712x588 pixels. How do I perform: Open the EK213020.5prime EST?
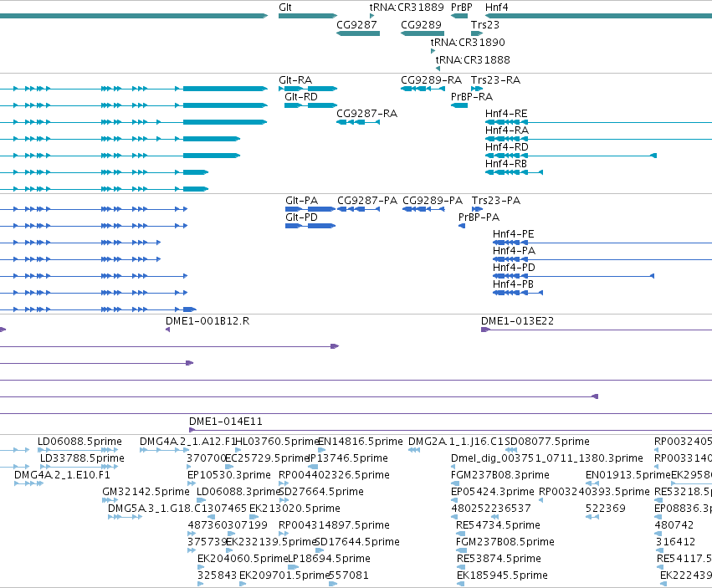click(x=253, y=517)
